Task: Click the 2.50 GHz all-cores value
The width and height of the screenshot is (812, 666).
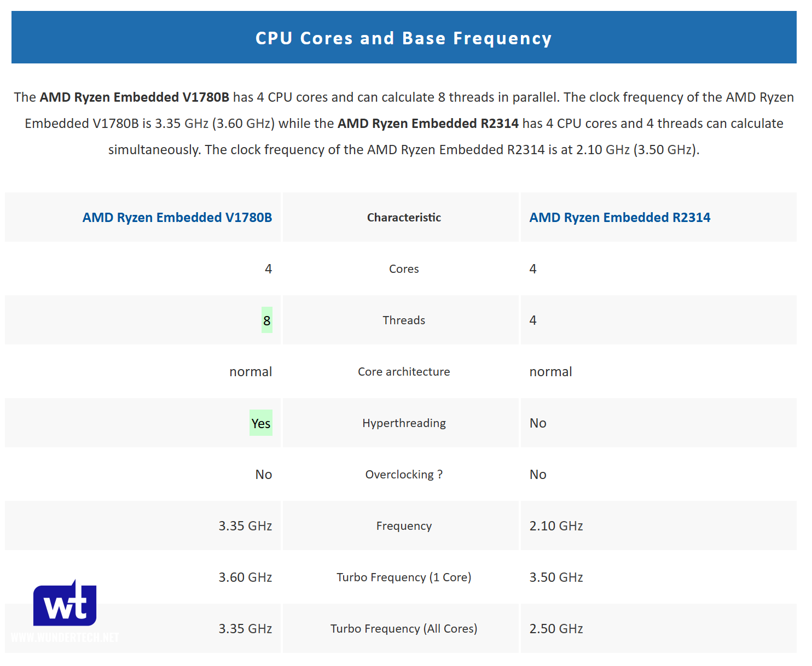Action: pyautogui.click(x=556, y=629)
